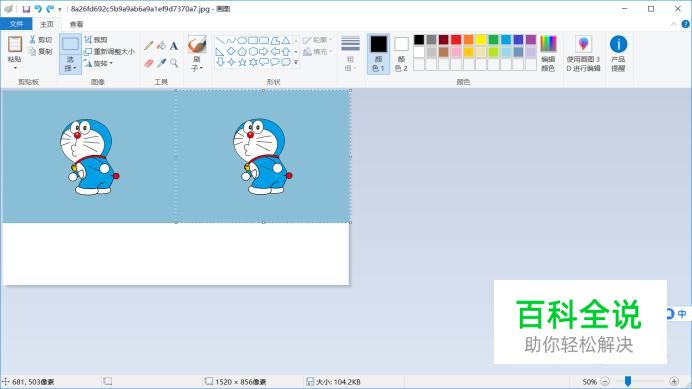Click the Save icon in quick access toolbar
The width and height of the screenshot is (692, 389).
(x=26, y=9)
